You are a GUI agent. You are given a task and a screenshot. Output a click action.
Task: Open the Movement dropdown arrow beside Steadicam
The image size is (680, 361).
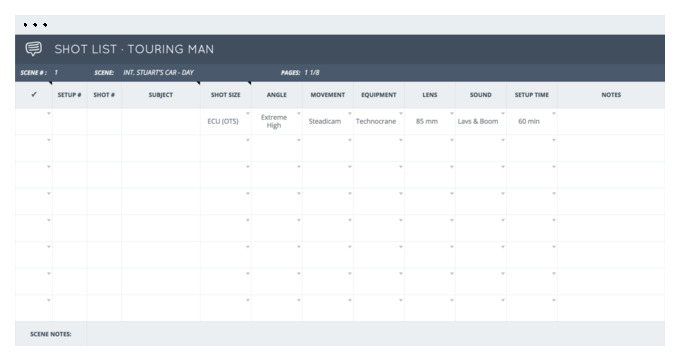point(350,114)
